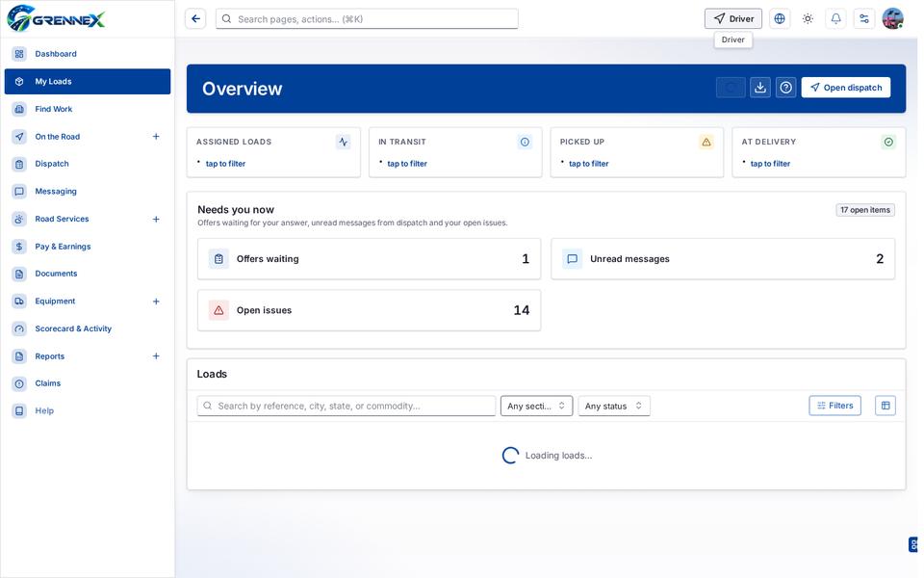Focus the loads search by reference field
The height and width of the screenshot is (578, 924).
(346, 406)
